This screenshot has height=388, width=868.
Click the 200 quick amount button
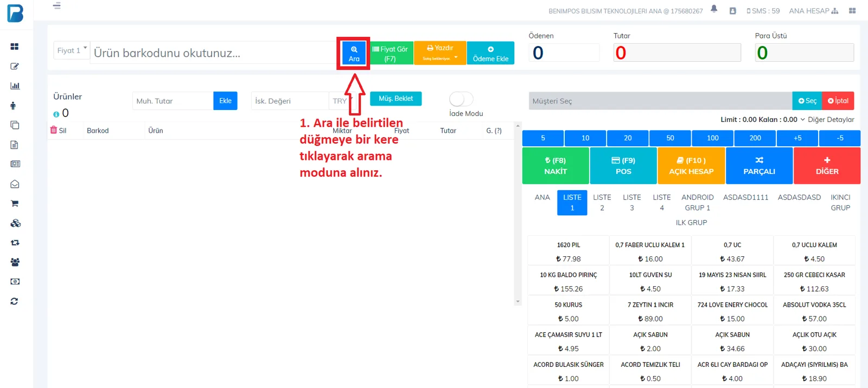pyautogui.click(x=755, y=138)
